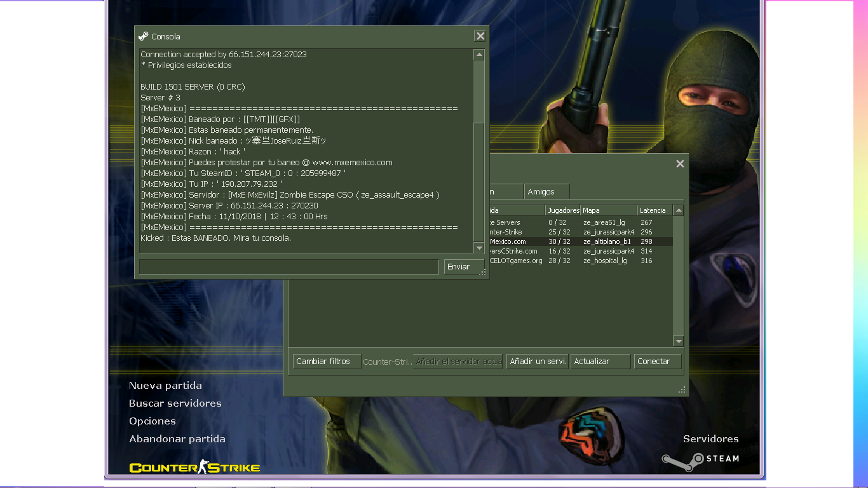Refresh the server list with Actualizar
Screen dimensions: 868x488
(x=600, y=362)
